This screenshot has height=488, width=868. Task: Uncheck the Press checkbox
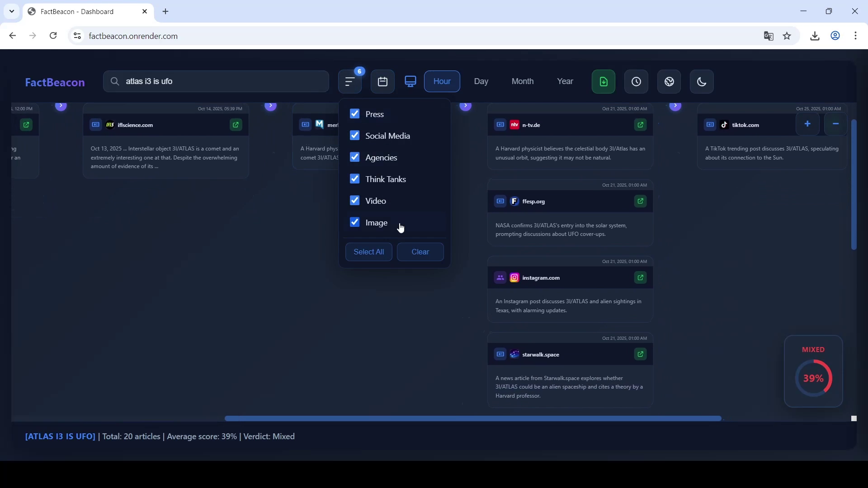355,114
